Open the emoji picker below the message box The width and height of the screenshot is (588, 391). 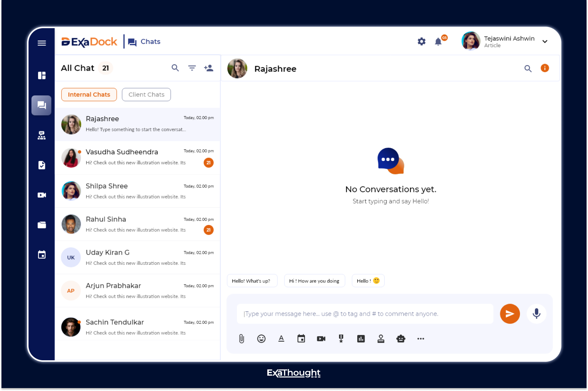click(261, 339)
